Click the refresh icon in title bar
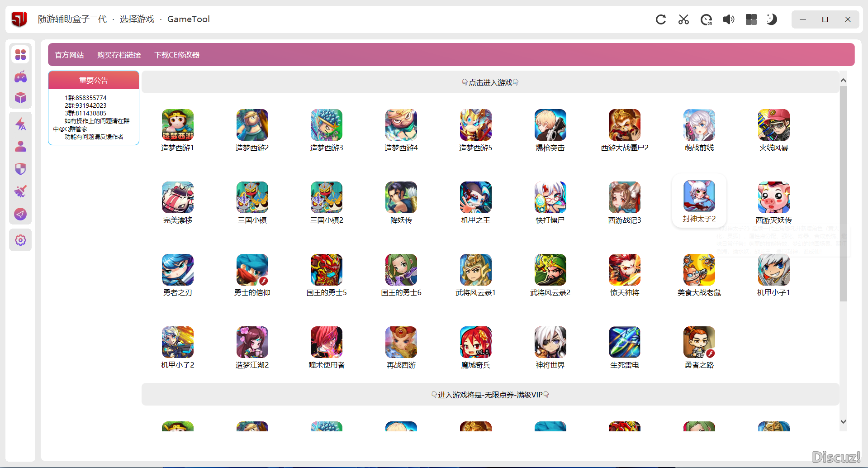 [661, 19]
